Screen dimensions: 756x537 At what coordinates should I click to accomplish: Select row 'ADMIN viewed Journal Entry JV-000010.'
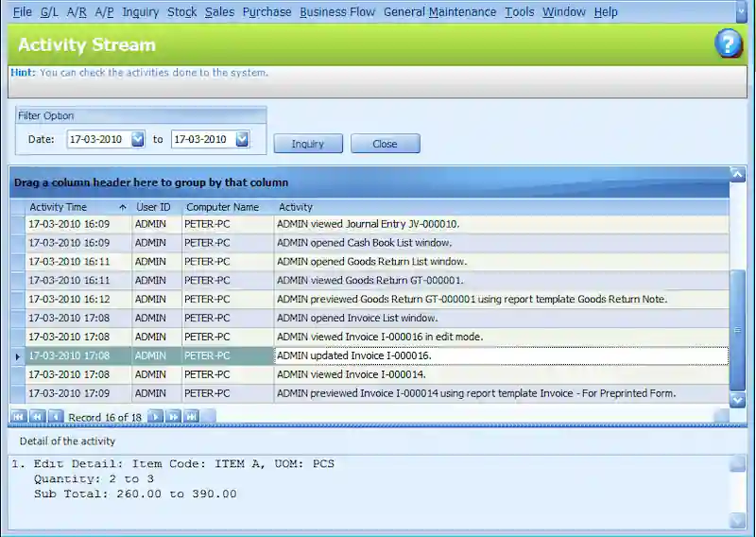[369, 224]
